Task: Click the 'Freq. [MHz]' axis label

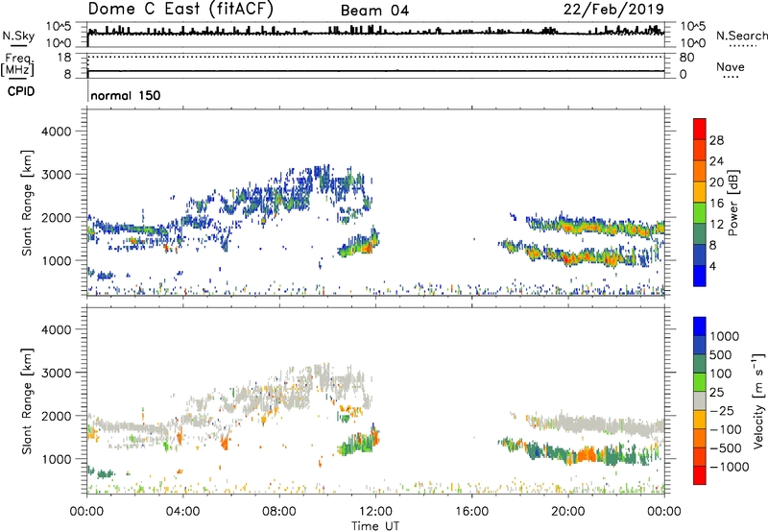Action: [18, 64]
